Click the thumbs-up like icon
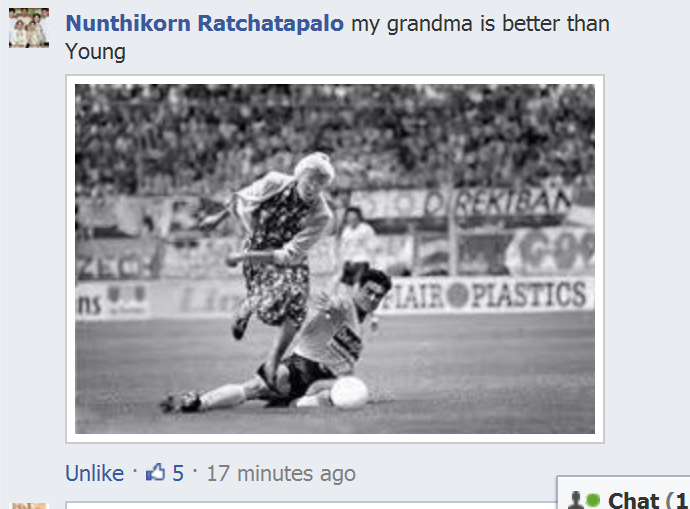The height and width of the screenshot is (509, 690). pyautogui.click(x=155, y=472)
